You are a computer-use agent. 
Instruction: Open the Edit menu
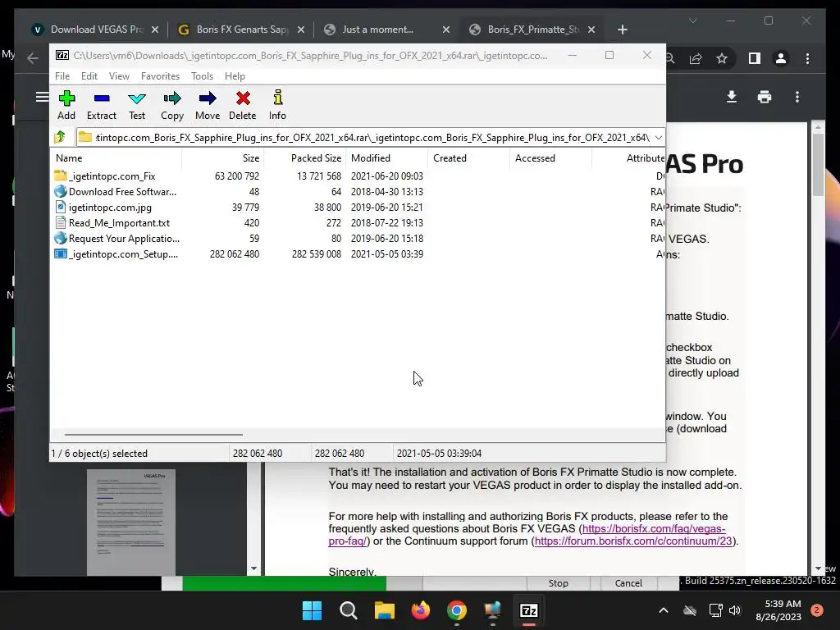coord(89,76)
